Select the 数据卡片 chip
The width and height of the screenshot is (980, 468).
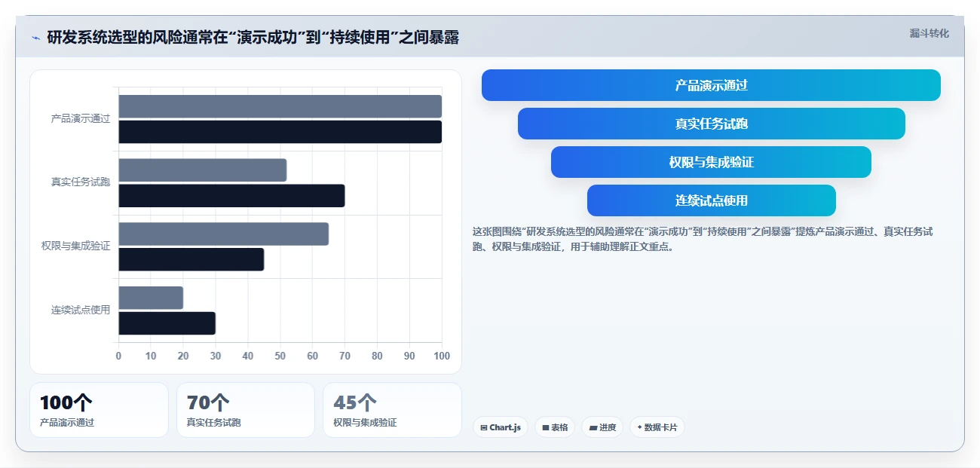657,427
